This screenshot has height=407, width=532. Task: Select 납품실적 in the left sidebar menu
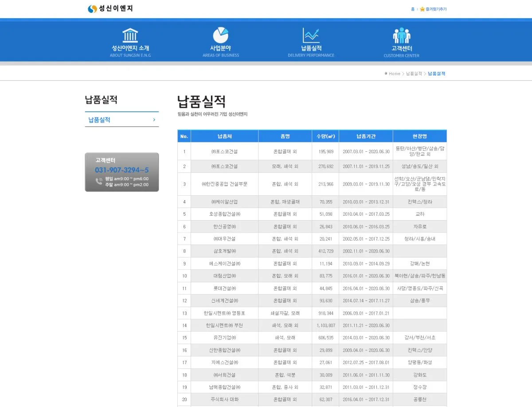(122, 119)
